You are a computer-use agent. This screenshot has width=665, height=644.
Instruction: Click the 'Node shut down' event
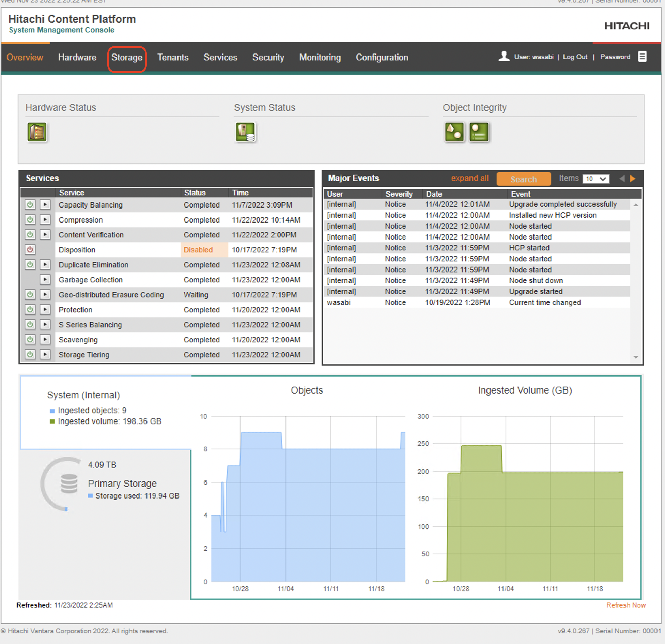(x=536, y=281)
